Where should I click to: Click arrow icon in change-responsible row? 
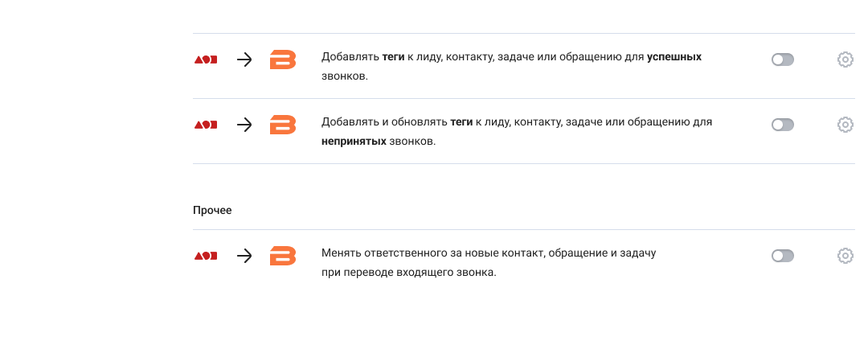pyautogui.click(x=244, y=256)
